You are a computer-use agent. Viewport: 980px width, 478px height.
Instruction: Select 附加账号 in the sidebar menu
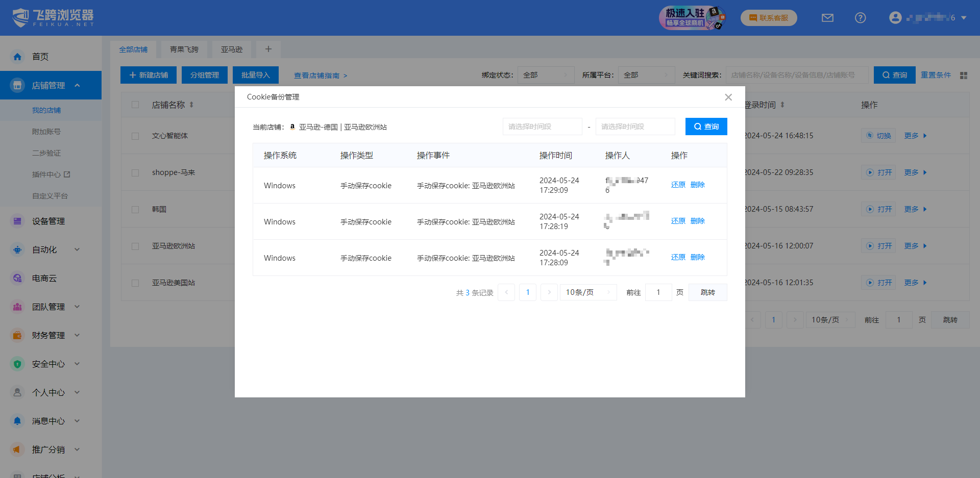(46, 132)
